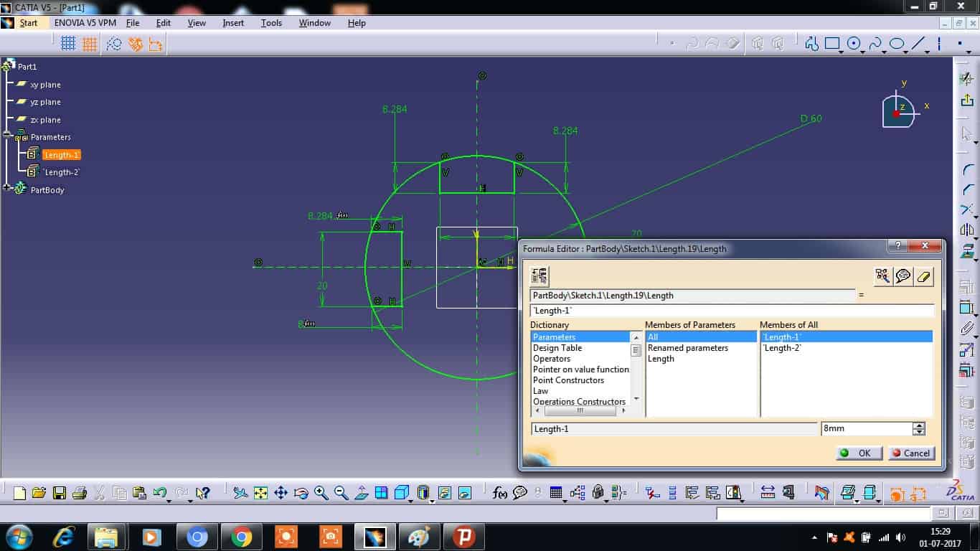
Task: Select the xy plane tree node
Action: 45,85
